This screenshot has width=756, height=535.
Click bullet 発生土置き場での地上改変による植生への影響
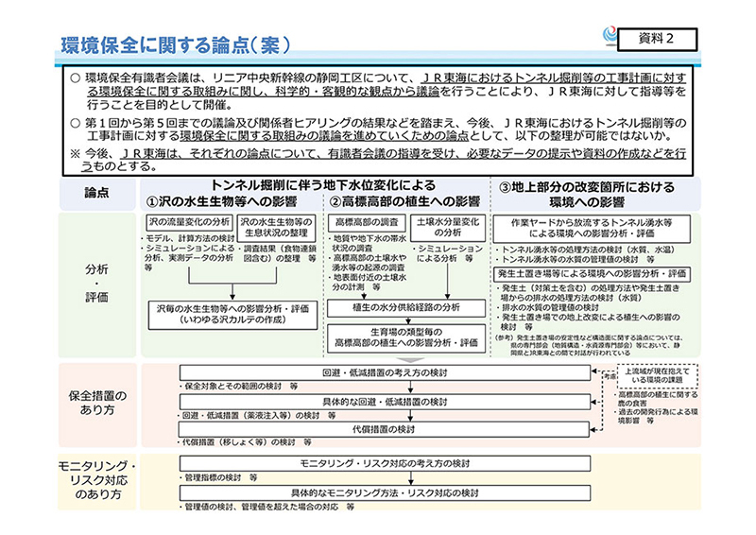(x=589, y=321)
